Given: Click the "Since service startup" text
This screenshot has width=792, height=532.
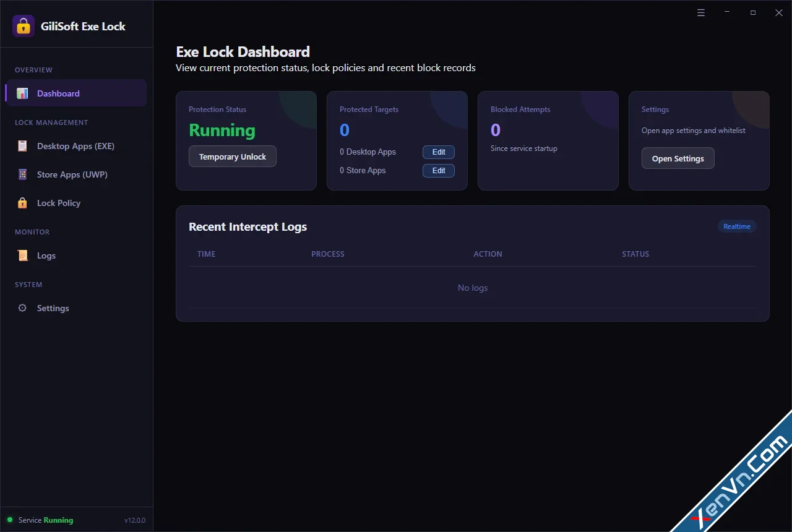Looking at the screenshot, I should 524,148.
